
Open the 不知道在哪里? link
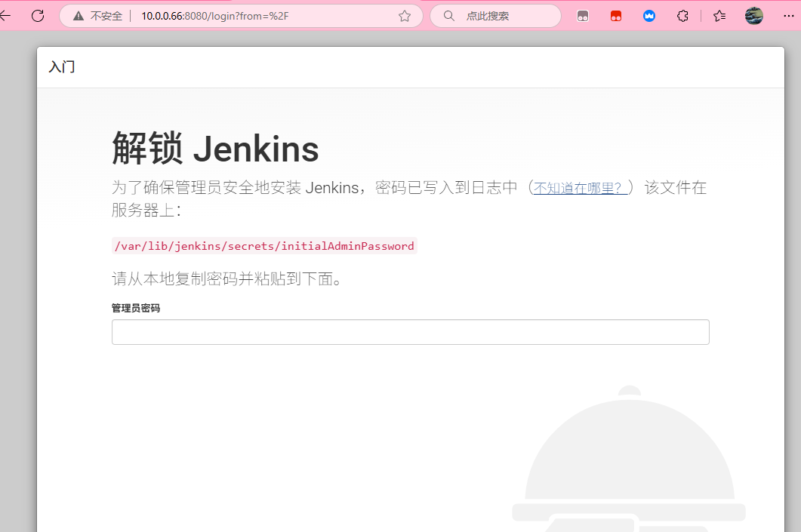pos(581,188)
